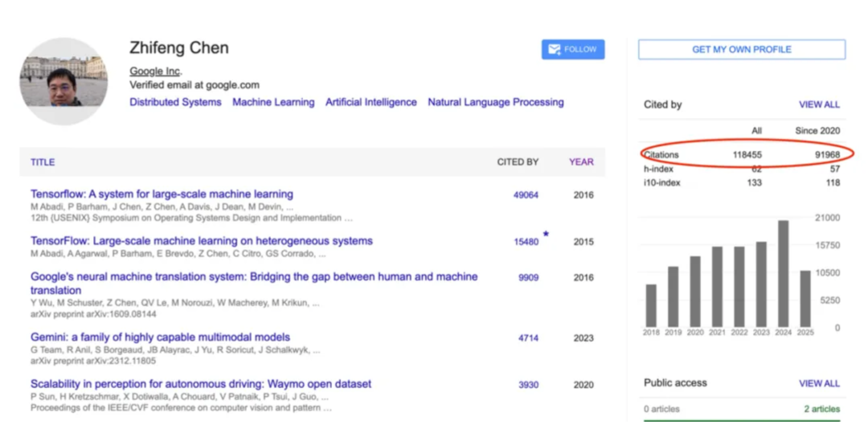
Task: Open Google's neural machine translation paper
Action: (254, 284)
